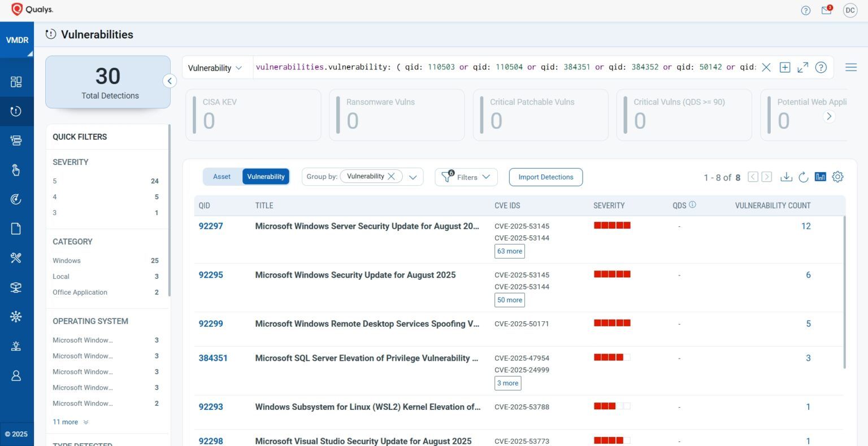The image size is (868, 446).
Task: Expand the Group by dropdown arrow
Action: click(413, 176)
